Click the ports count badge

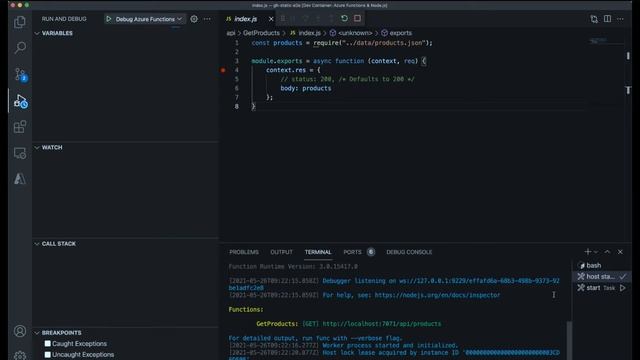point(371,252)
